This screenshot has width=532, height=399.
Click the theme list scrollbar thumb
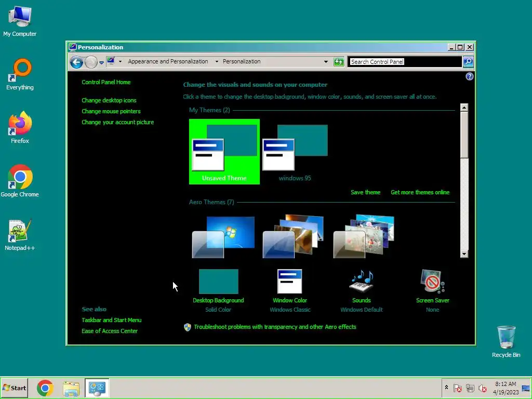click(464, 135)
